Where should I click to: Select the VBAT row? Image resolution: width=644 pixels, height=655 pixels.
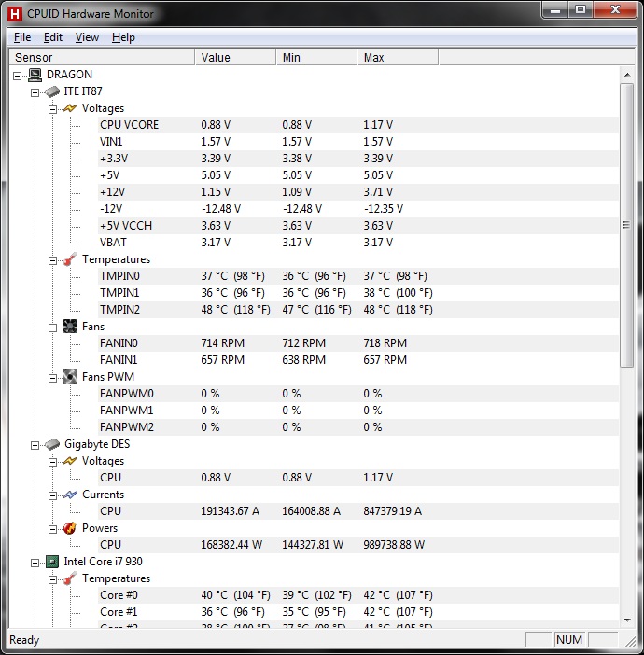coord(358,243)
